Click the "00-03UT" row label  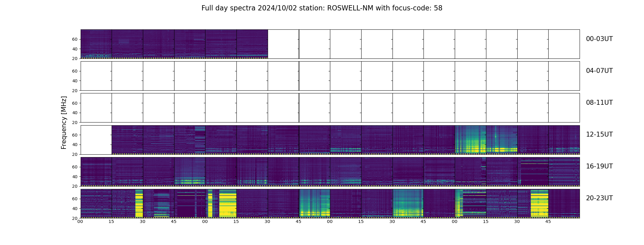point(599,39)
